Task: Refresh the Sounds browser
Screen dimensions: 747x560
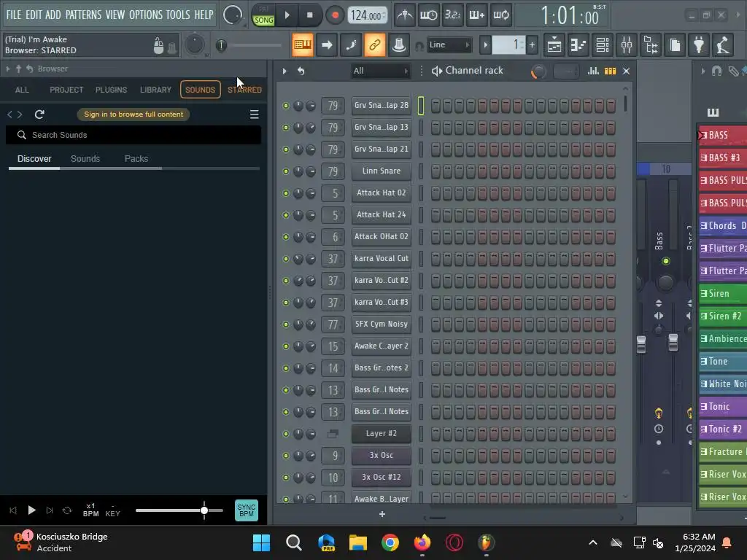Action: pos(39,114)
